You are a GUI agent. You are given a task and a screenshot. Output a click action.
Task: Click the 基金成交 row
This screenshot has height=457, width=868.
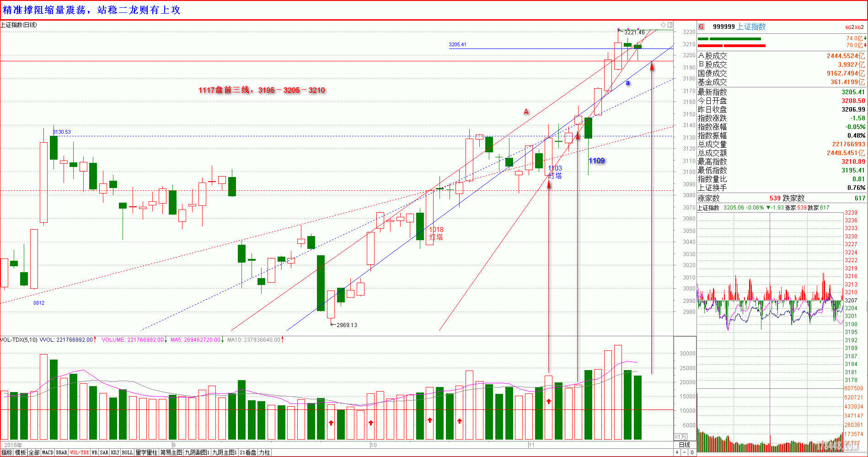click(782, 82)
